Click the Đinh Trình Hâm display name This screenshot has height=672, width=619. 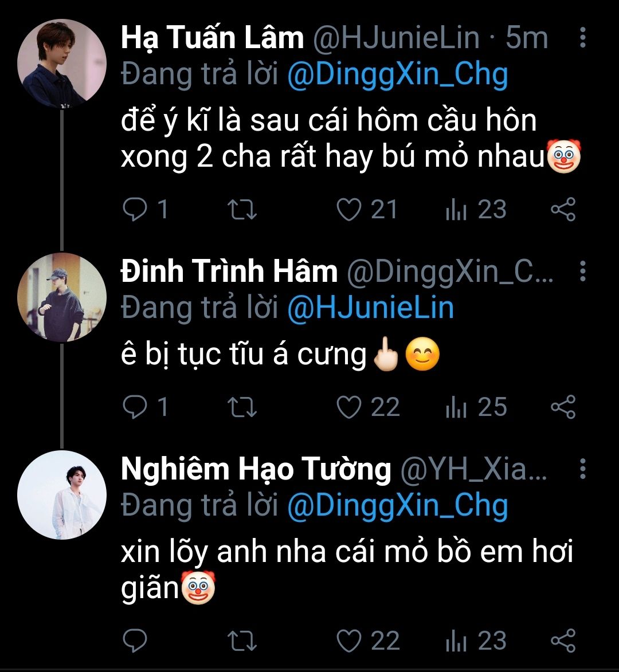click(x=229, y=272)
